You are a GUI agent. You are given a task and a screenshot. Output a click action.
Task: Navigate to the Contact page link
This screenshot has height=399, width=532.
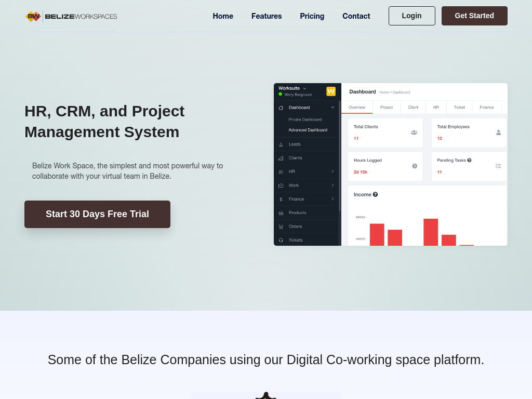point(356,16)
